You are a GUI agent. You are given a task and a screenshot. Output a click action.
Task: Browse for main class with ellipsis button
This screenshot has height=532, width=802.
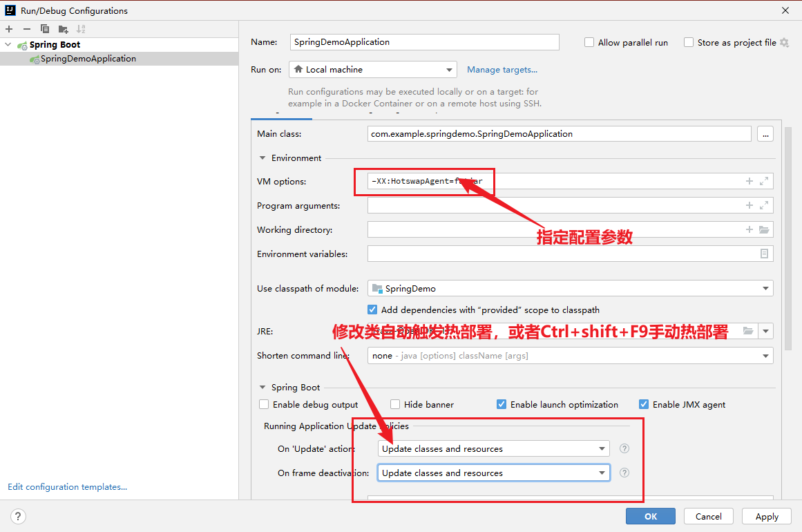click(x=765, y=134)
